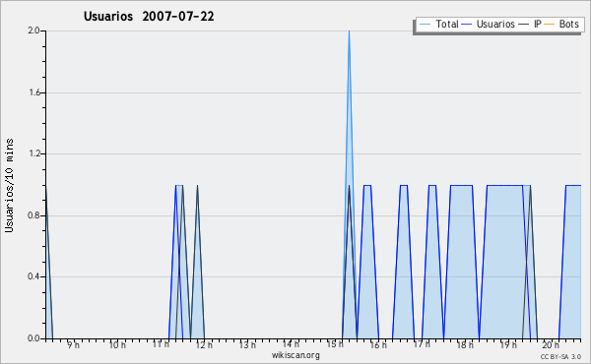591x364 pixels.
Task: Click the Usuarios legend entry
Action: 489,24
